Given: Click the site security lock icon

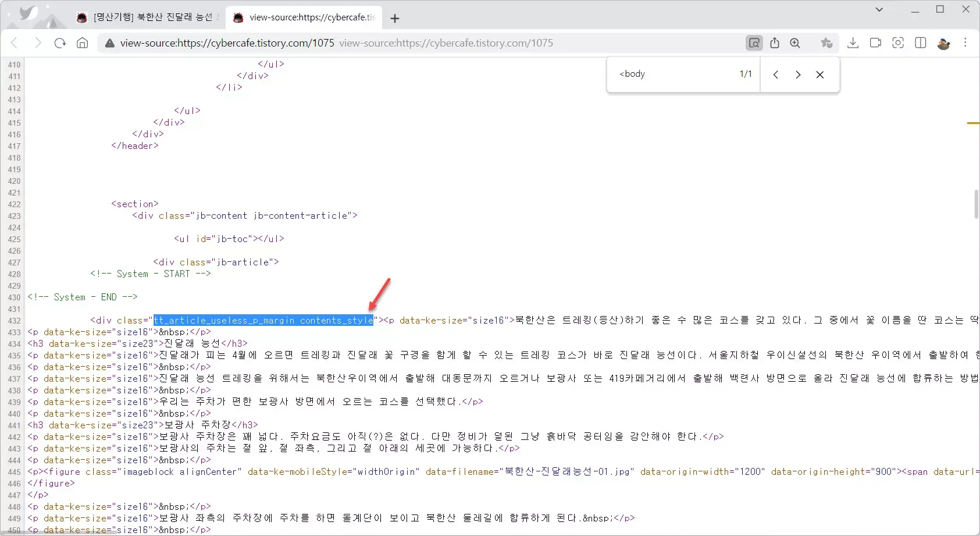Looking at the screenshot, I should (x=109, y=42).
